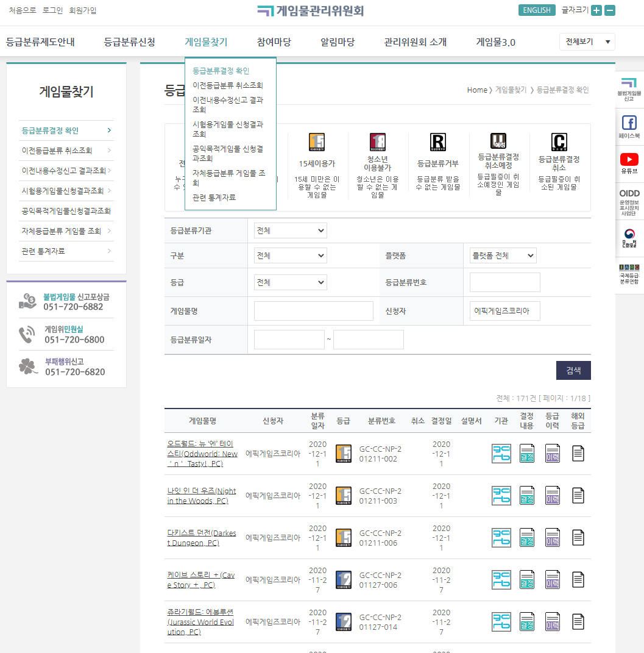Open the IARC 국제등급분류연합 sidebar icon
This screenshot has width=644, height=653.
pos(629,274)
